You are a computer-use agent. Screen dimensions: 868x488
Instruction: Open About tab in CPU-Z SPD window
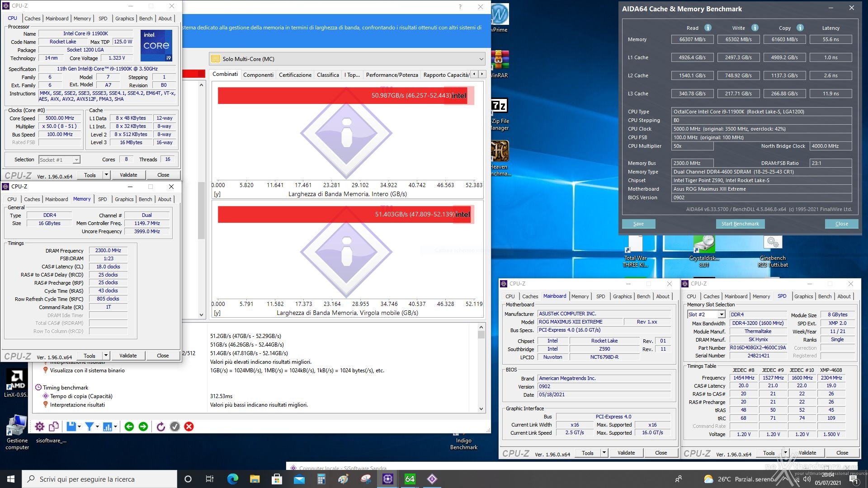click(844, 296)
